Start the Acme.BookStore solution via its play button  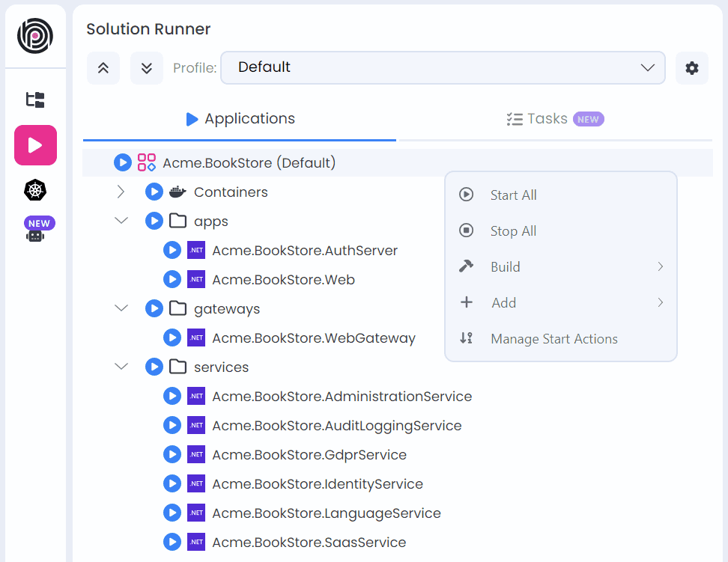tap(122, 162)
